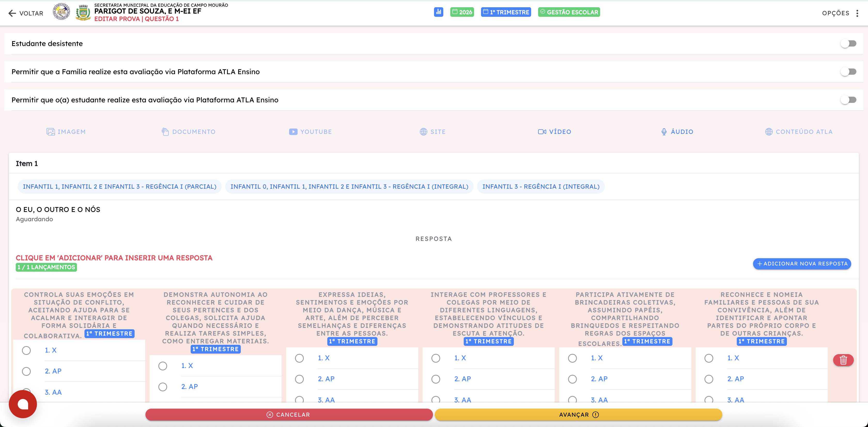Click the Infantil 1, 2 e 3 Regência I (Parcial) chip

pyautogui.click(x=120, y=187)
